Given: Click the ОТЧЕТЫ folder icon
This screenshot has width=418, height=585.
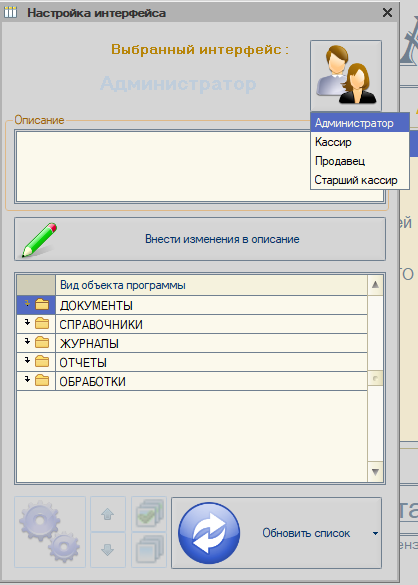Looking at the screenshot, I should pos(42,361).
